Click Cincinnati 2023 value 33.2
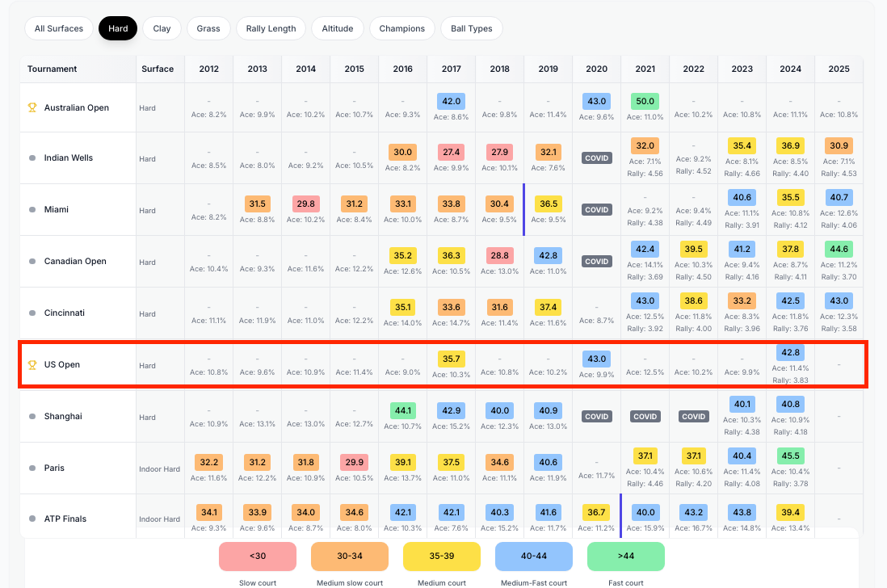The image size is (887, 588). (742, 300)
